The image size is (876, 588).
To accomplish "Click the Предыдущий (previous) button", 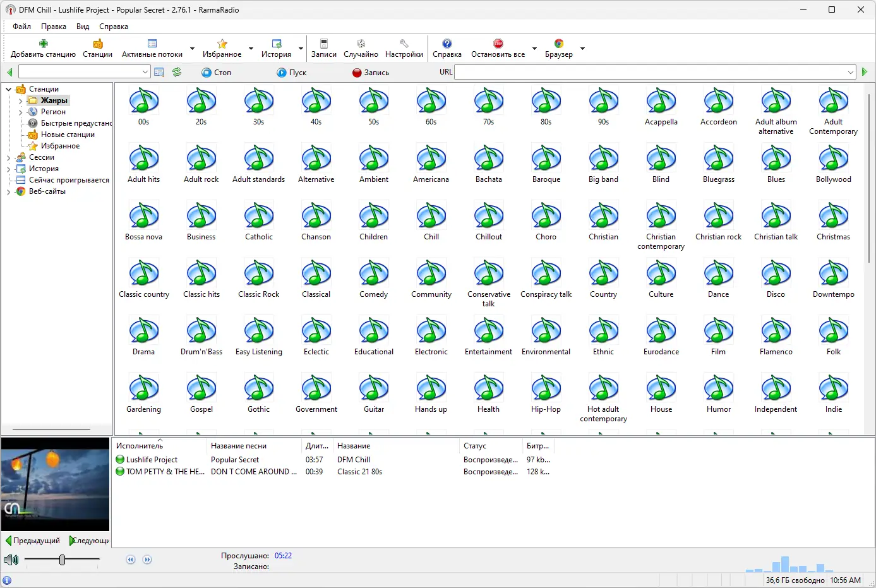I will tap(33, 541).
